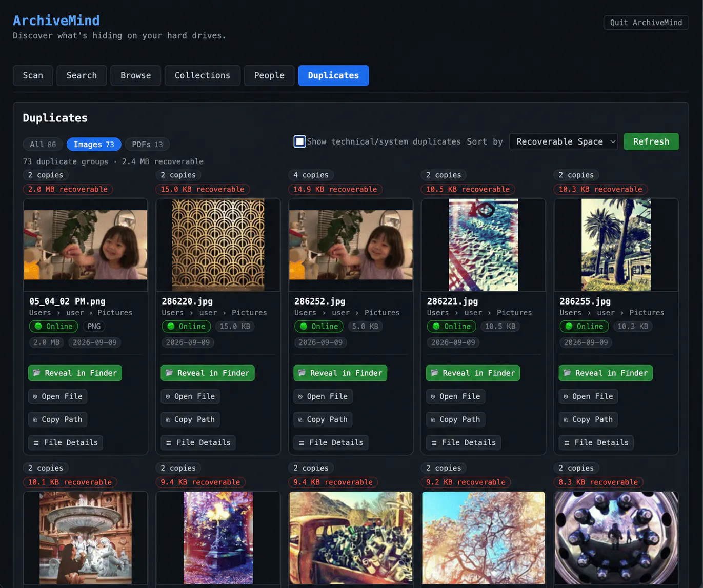This screenshot has height=588, width=703.
Task: Click the 4 copies badge
Action: [x=311, y=175]
